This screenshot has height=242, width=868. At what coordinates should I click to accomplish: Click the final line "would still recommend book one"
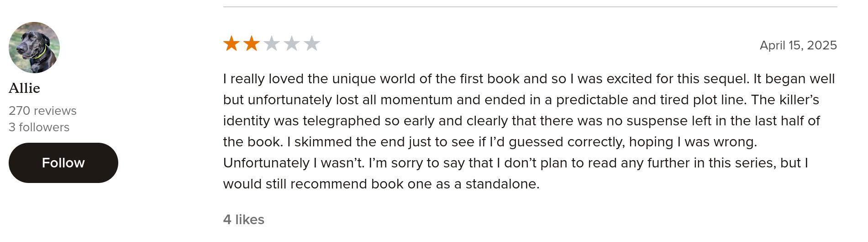[381, 184]
